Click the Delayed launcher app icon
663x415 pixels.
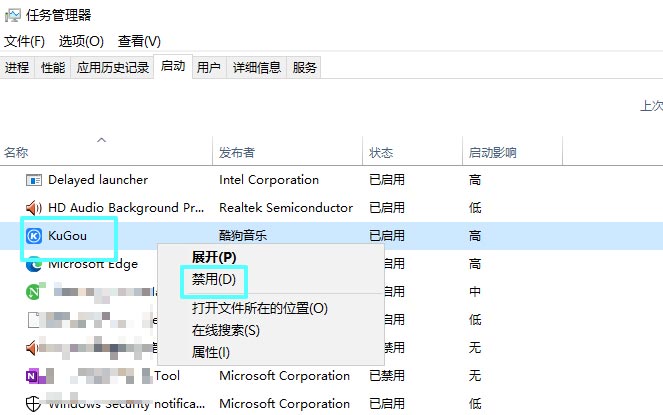pyautogui.click(x=34, y=180)
